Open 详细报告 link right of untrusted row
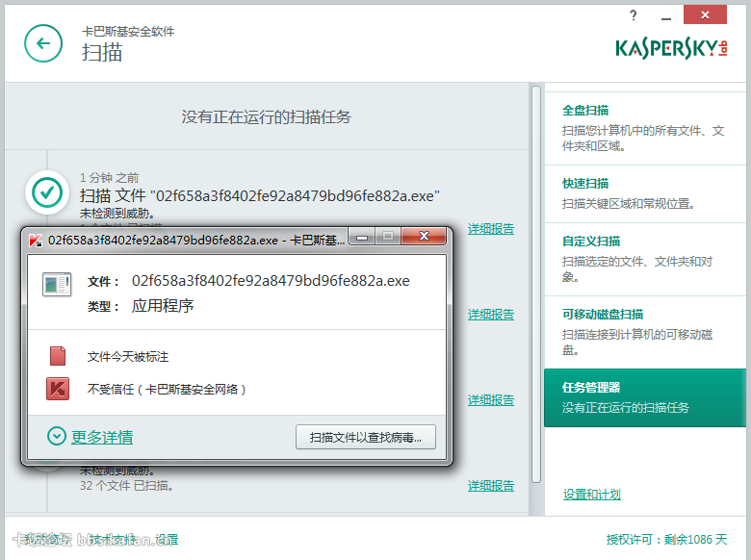Screen dimensions: 751x560 pos(490,400)
